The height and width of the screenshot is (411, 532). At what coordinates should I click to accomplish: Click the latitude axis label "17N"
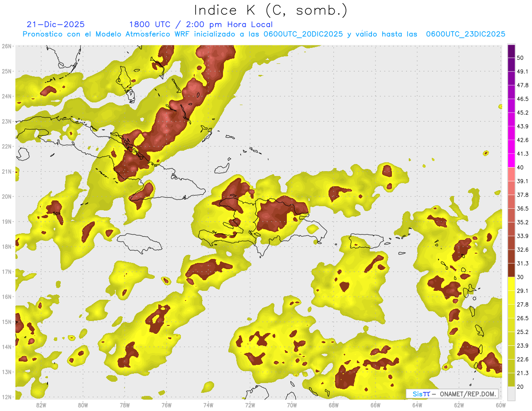[x=7, y=272]
